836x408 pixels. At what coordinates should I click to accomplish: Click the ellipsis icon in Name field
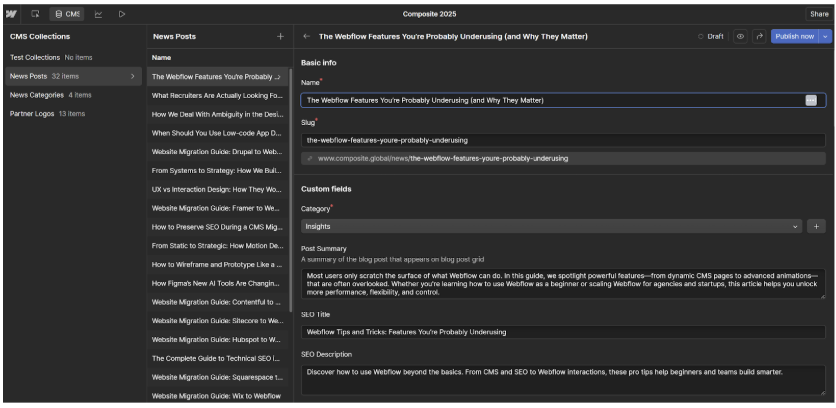[811, 100]
